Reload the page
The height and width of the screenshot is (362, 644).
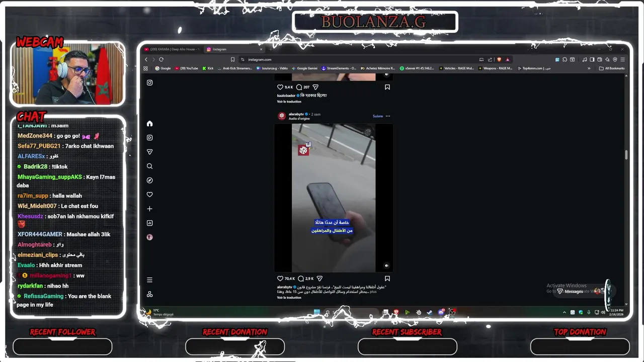click(161, 59)
